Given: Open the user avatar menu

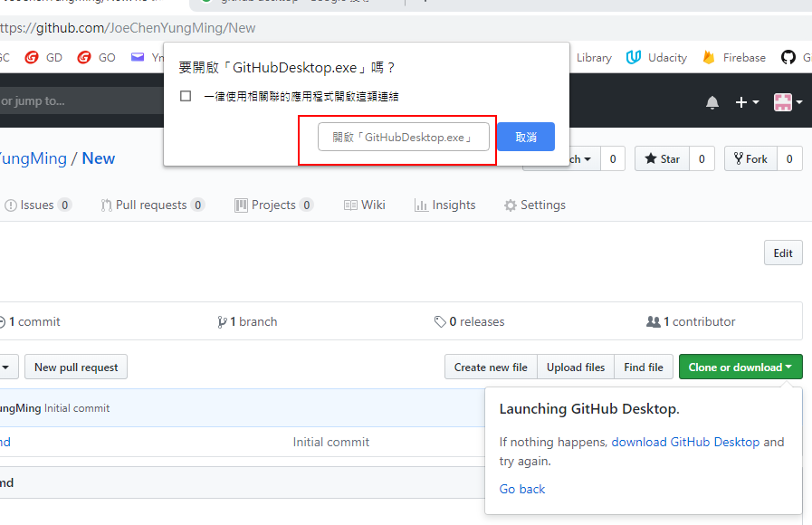Looking at the screenshot, I should click(x=788, y=102).
